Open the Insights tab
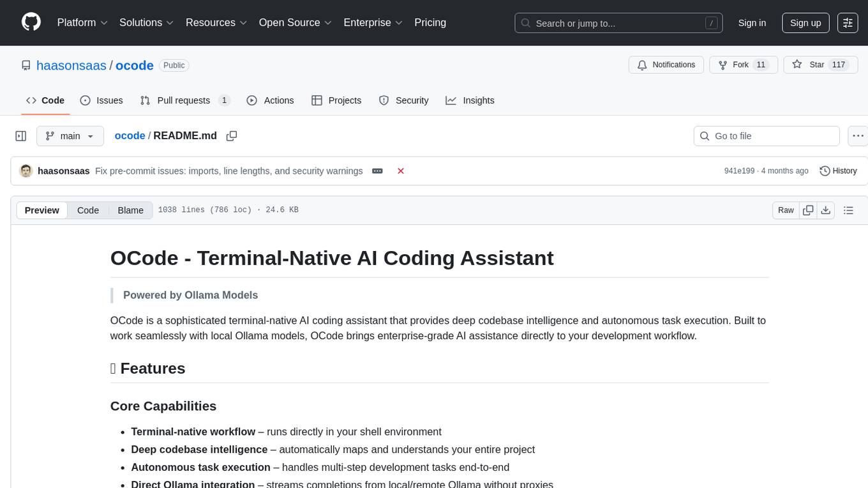This screenshot has width=868, height=488. [470, 100]
